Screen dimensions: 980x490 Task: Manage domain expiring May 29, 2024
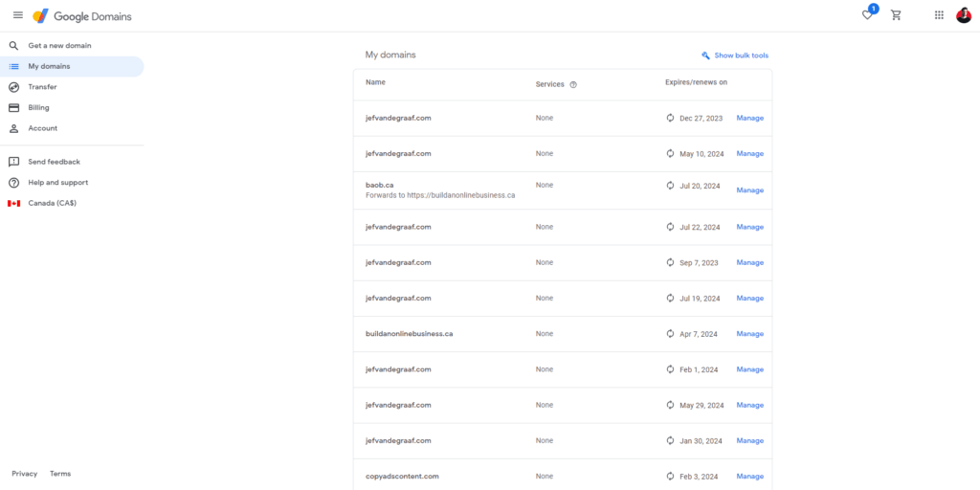pos(750,405)
